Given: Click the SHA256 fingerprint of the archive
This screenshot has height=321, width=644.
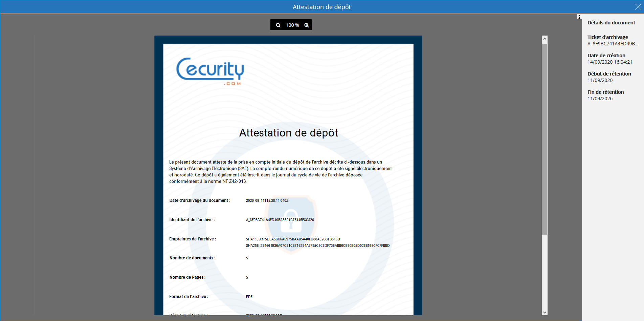Looking at the screenshot, I should tap(317, 246).
